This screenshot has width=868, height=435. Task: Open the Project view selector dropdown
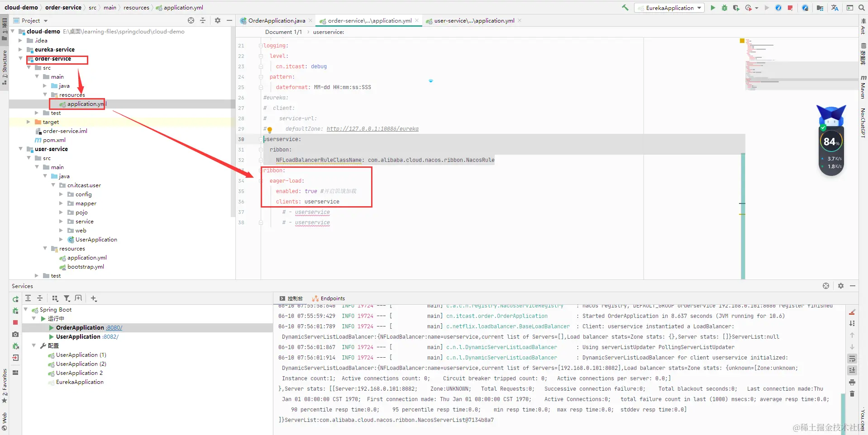point(31,20)
